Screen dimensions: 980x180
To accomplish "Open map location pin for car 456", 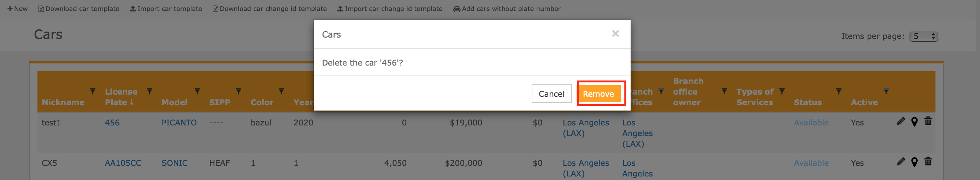I will point(914,122).
